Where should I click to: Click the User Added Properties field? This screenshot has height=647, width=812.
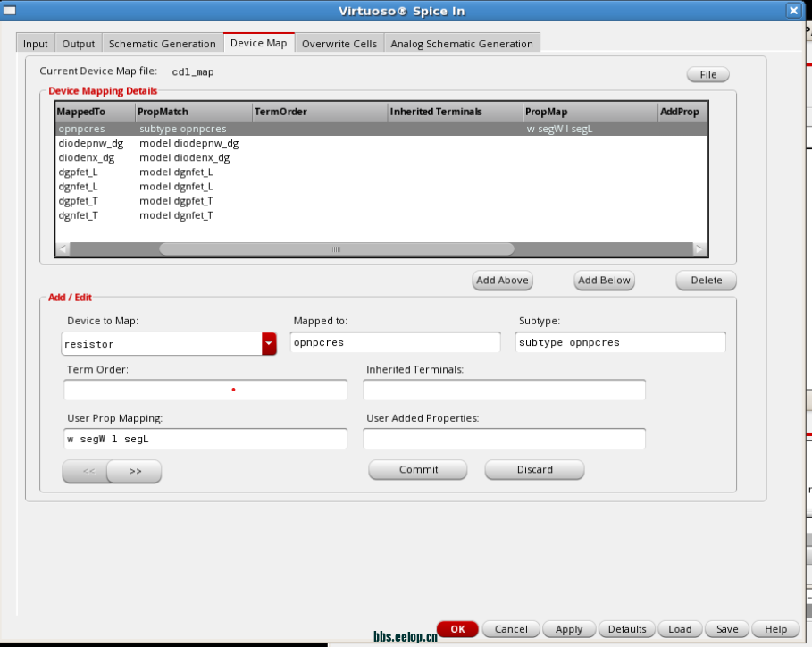coord(505,439)
